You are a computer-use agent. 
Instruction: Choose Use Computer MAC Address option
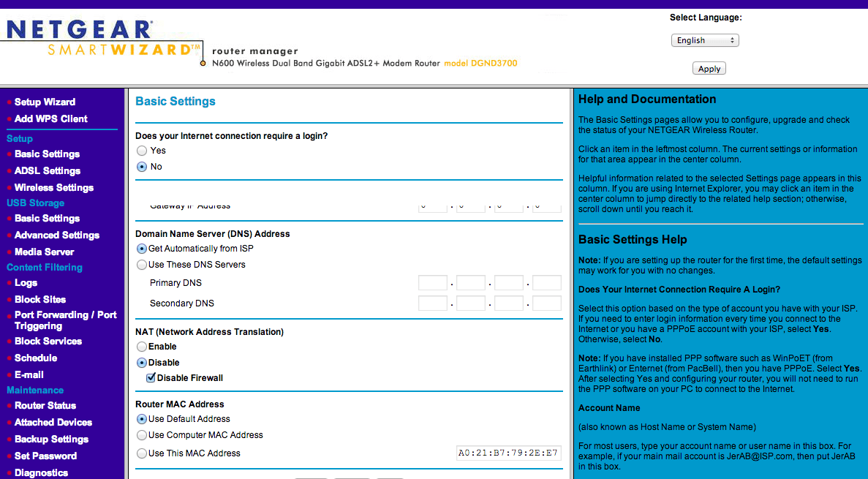[x=143, y=435]
